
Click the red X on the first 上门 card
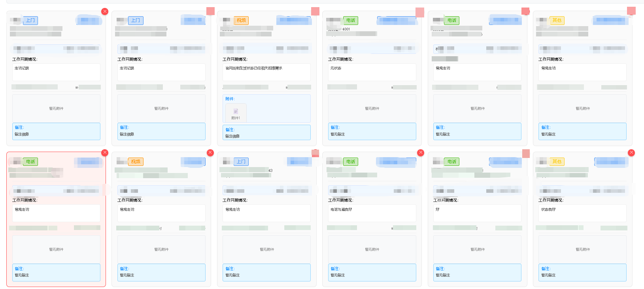[x=105, y=11]
